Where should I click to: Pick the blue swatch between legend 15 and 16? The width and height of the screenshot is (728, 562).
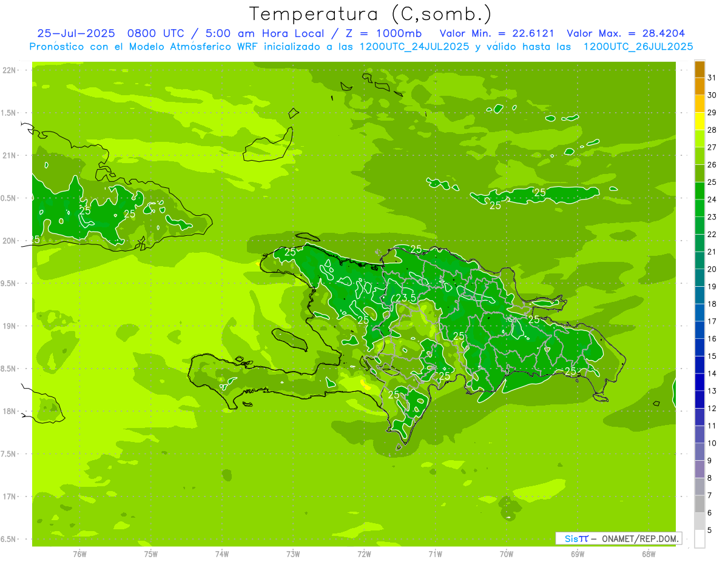(699, 347)
